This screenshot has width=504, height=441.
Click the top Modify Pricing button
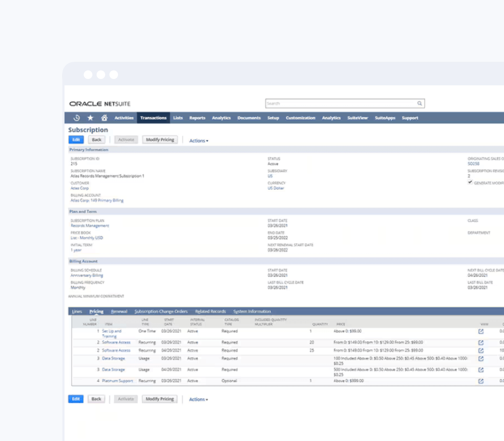[x=160, y=140]
